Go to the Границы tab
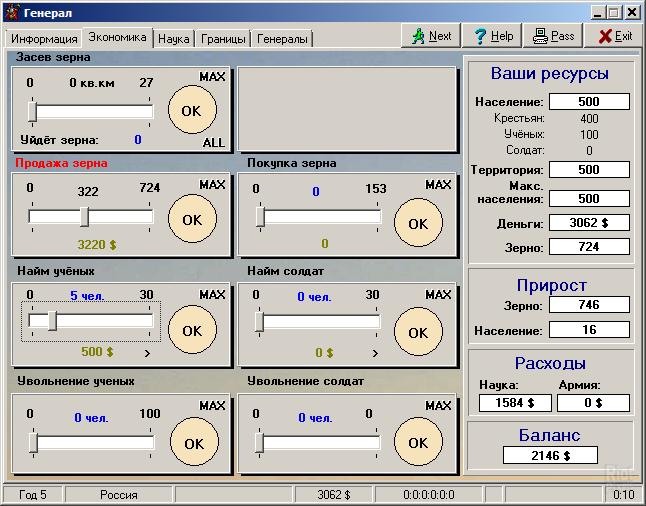646x506 pixels. 222,39
